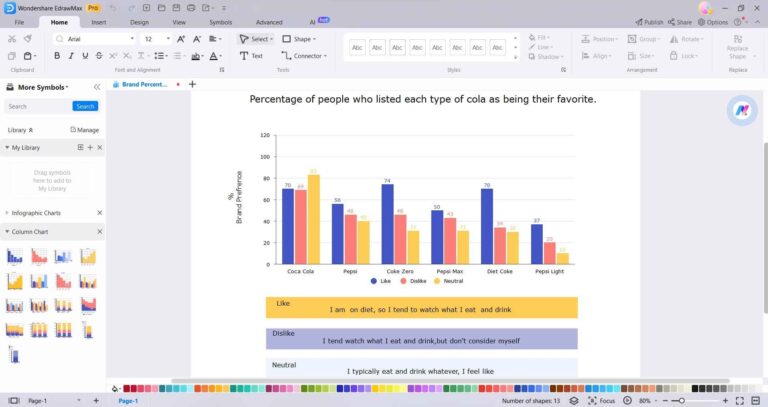Viewport: 768px width, 407px height.
Task: Open the Edraw AI floating assistant button
Action: click(742, 110)
